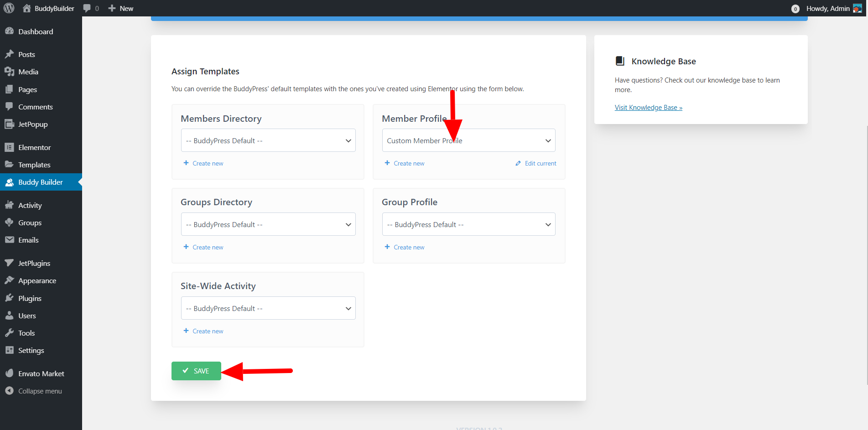Click the Tools wrench icon

tap(9, 333)
